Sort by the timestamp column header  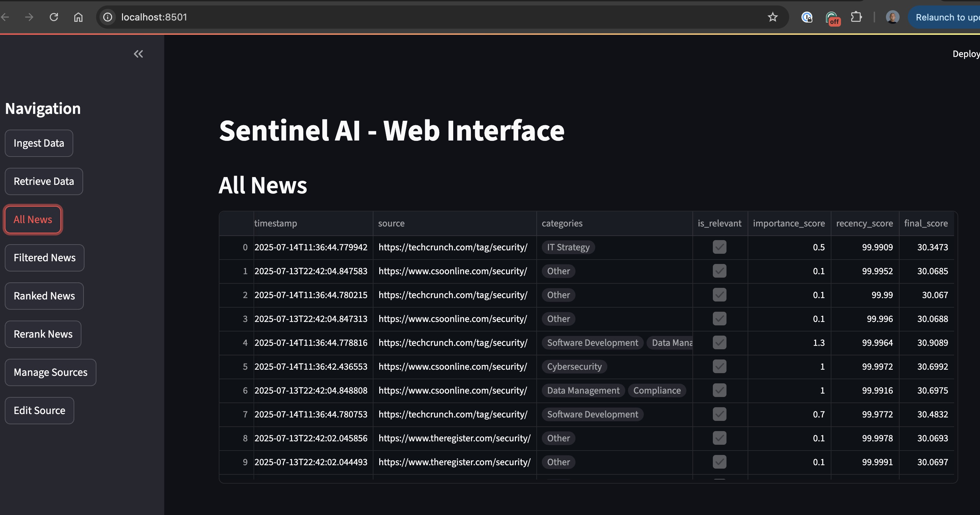pos(313,223)
